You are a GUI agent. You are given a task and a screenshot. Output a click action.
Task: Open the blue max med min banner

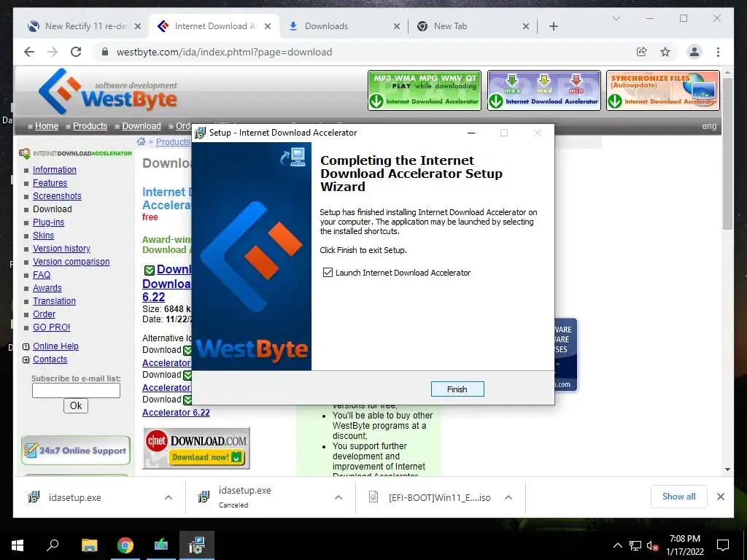coord(543,90)
